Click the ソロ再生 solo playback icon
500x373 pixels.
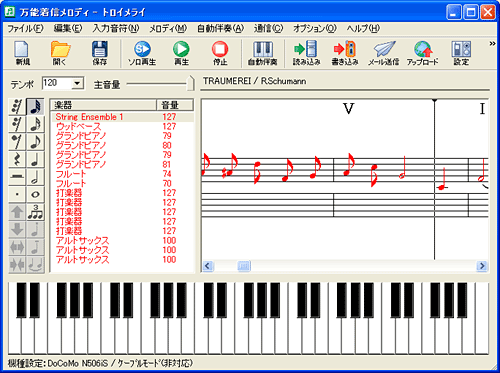tap(142, 53)
